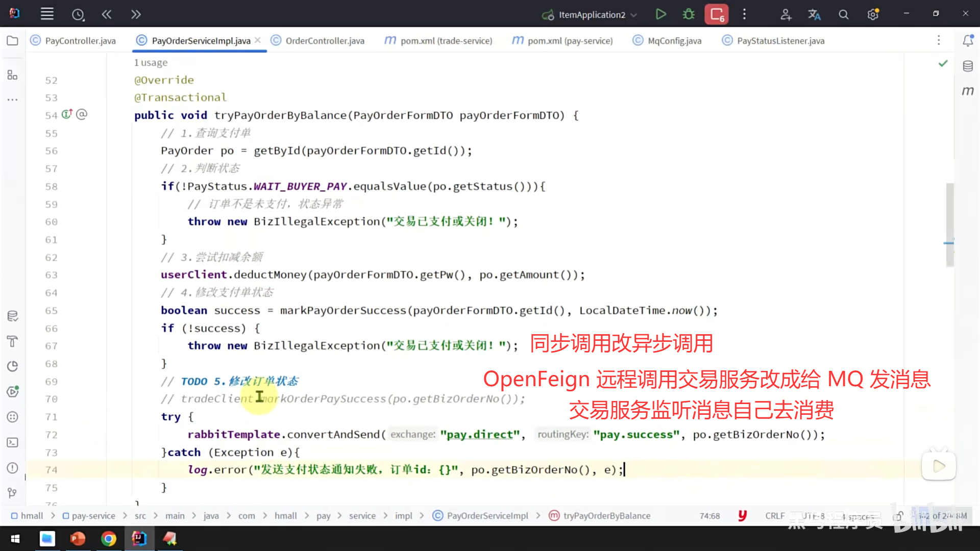Open Git version control tool window
The width and height of the screenshot is (980, 551).
point(13,493)
